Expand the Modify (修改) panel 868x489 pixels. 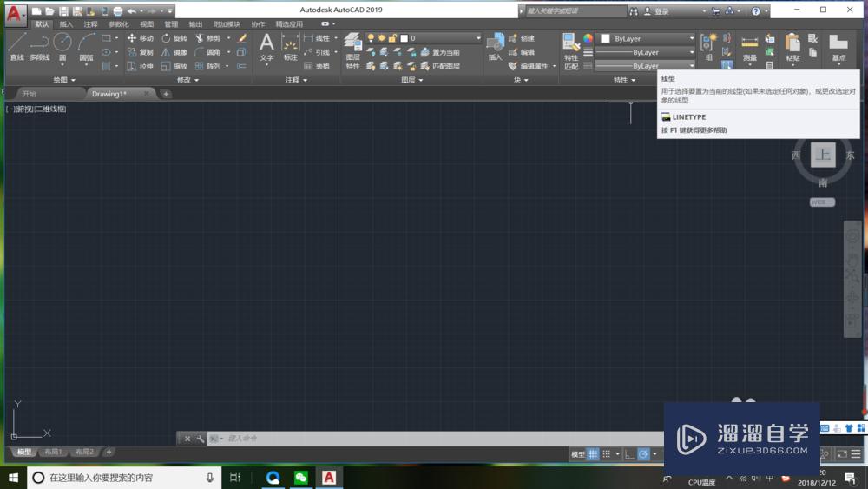(x=187, y=80)
